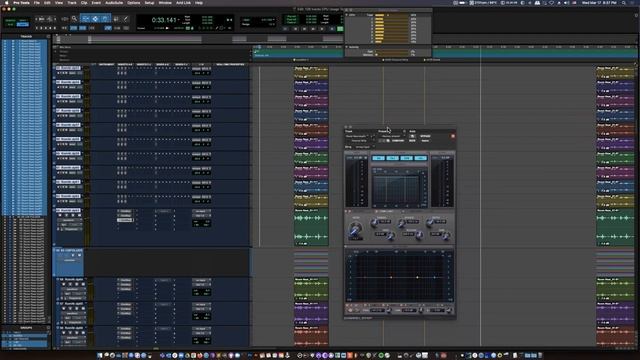Click the main counter 0:33.141 display
This screenshot has height=360, width=640.
[x=164, y=20]
